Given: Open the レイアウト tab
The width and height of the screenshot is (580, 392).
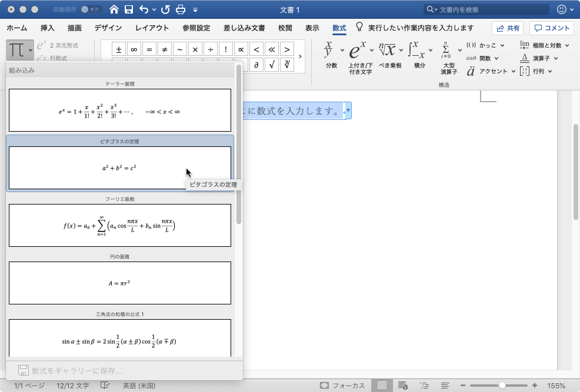Looking at the screenshot, I should click(152, 28).
